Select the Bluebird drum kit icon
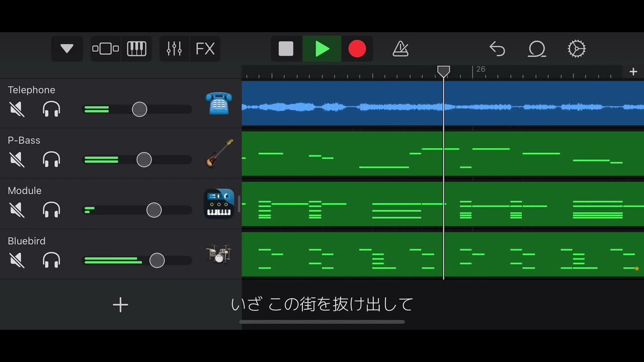Image resolution: width=644 pixels, height=362 pixels. 219,254
